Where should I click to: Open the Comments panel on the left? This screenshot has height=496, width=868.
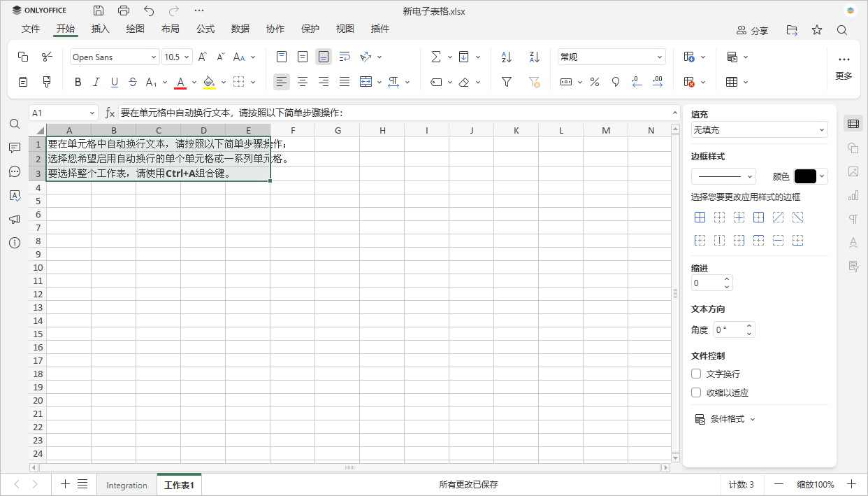(14, 148)
